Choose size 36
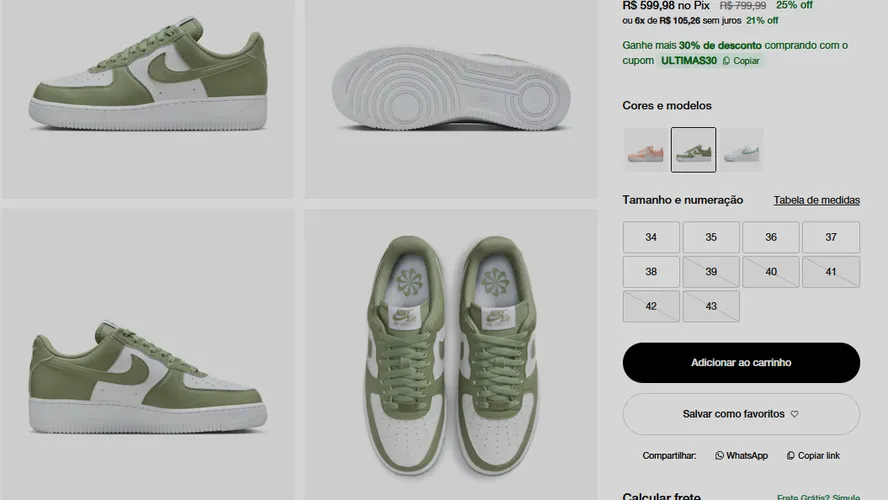The width and height of the screenshot is (888, 500). point(771,237)
